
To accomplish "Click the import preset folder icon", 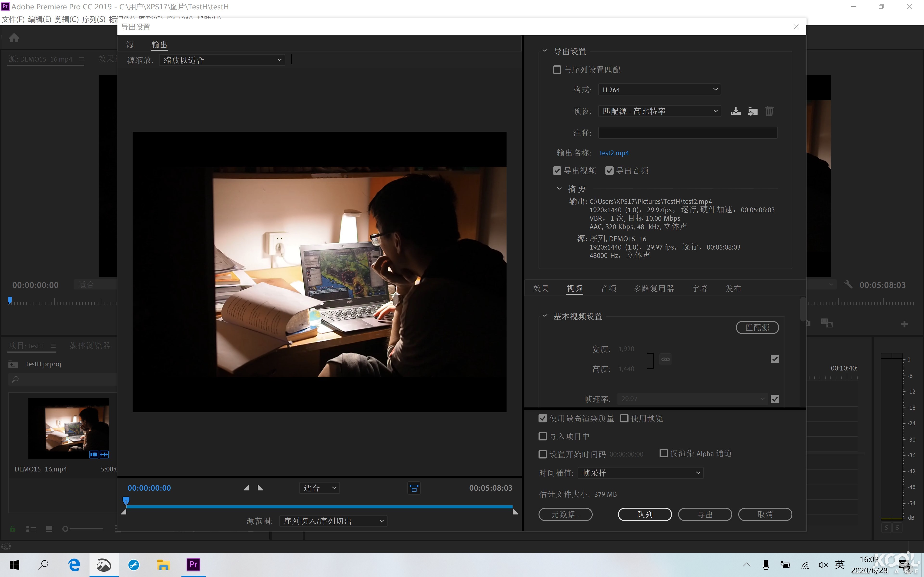I will click(x=752, y=111).
